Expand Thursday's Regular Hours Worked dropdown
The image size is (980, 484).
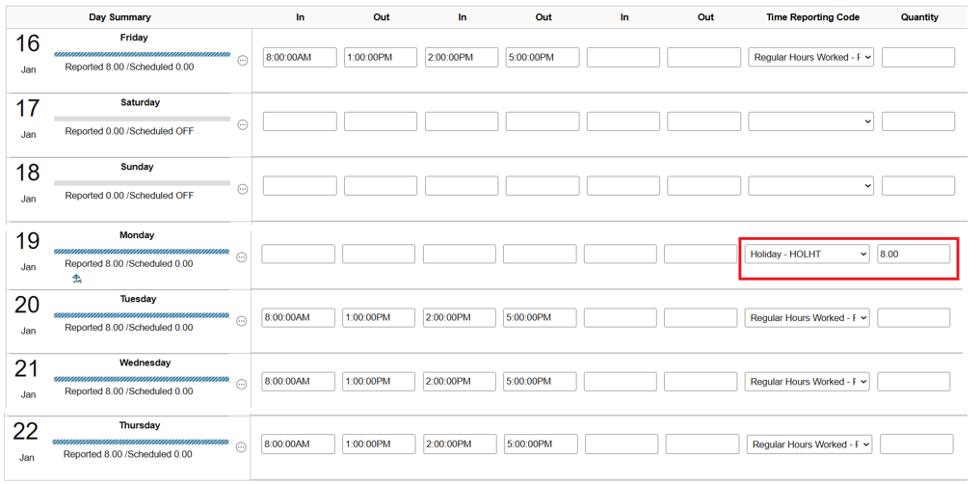click(808, 445)
